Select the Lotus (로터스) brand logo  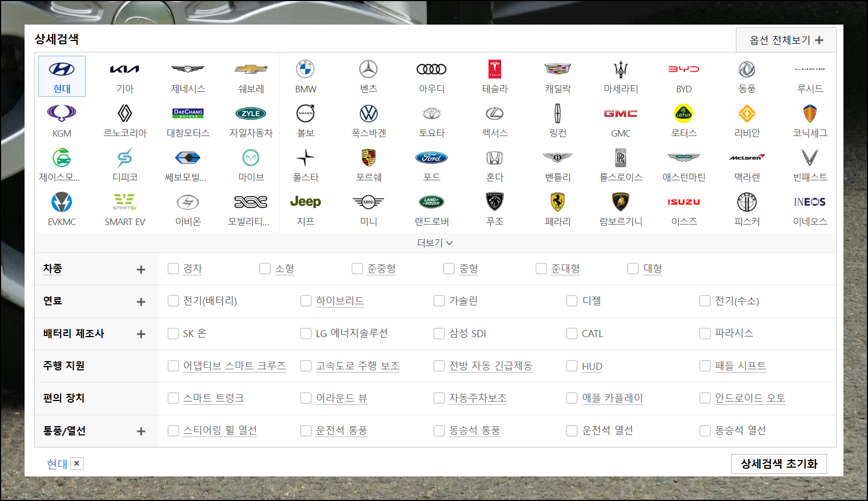click(684, 114)
